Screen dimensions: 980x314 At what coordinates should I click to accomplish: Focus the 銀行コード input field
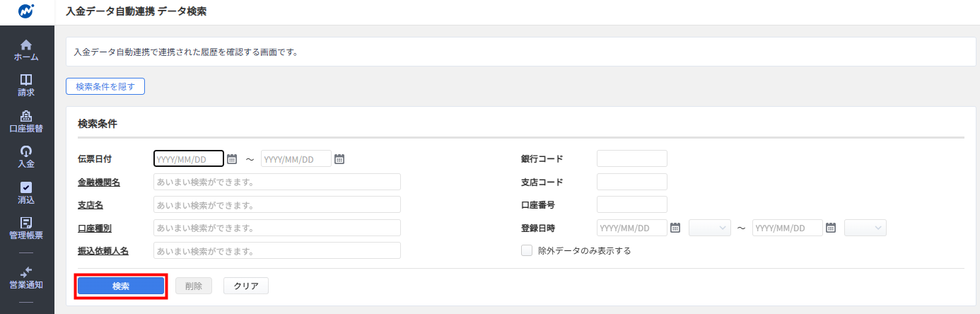[632, 158]
